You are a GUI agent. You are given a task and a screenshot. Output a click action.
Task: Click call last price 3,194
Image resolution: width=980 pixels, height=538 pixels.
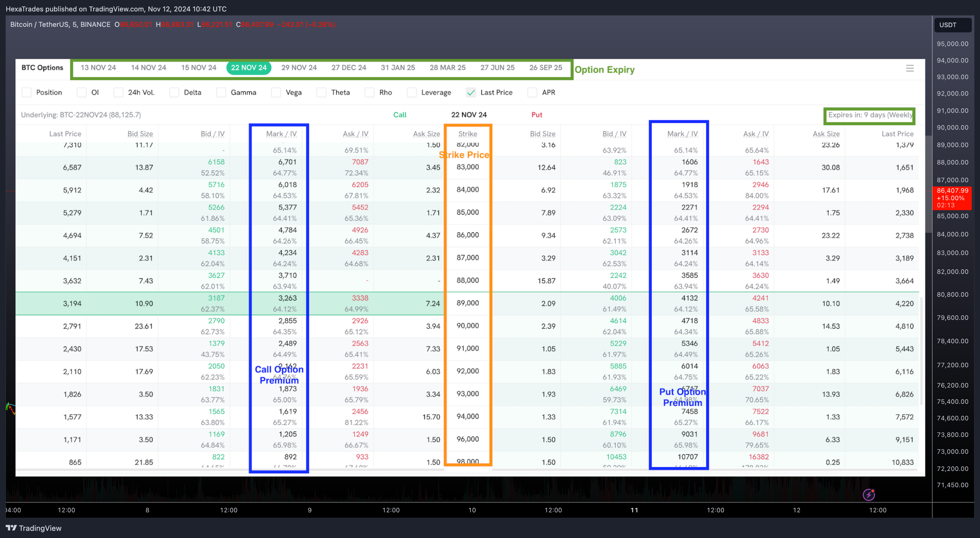(72, 303)
